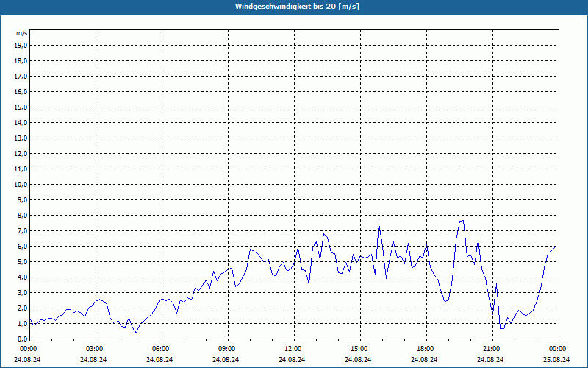Select the 19,0 y-axis label
Viewport: 588px width, 368px height.
click(21, 46)
